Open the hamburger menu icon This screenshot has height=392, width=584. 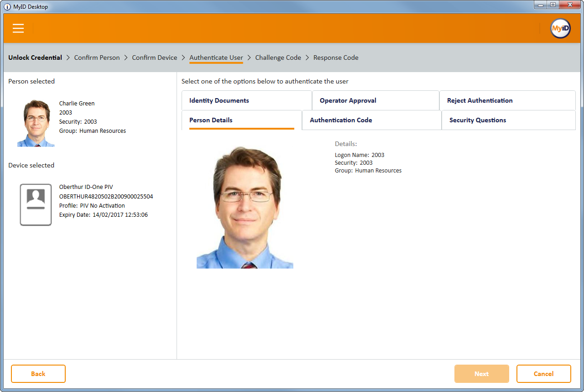click(18, 28)
